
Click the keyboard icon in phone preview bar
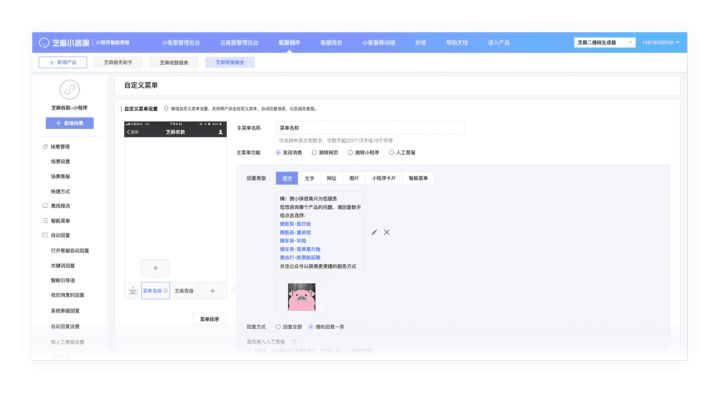133,291
